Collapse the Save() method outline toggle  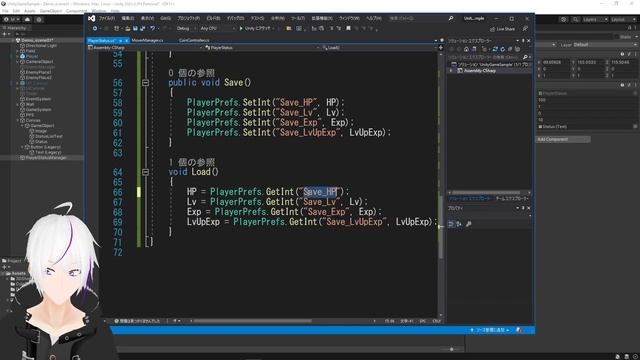146,82
